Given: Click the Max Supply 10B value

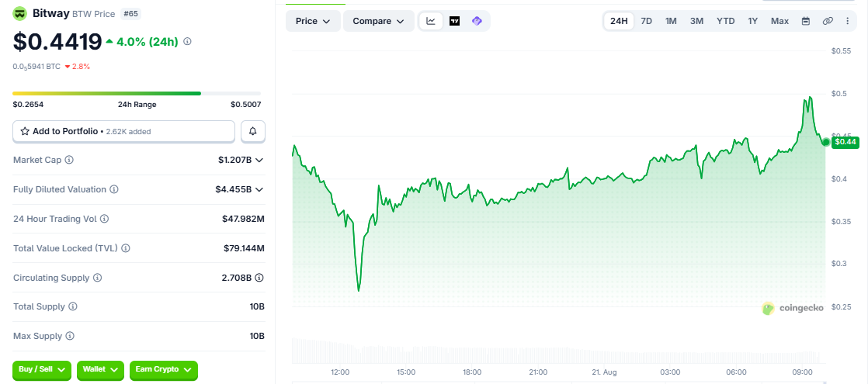Looking at the screenshot, I should (x=258, y=336).
